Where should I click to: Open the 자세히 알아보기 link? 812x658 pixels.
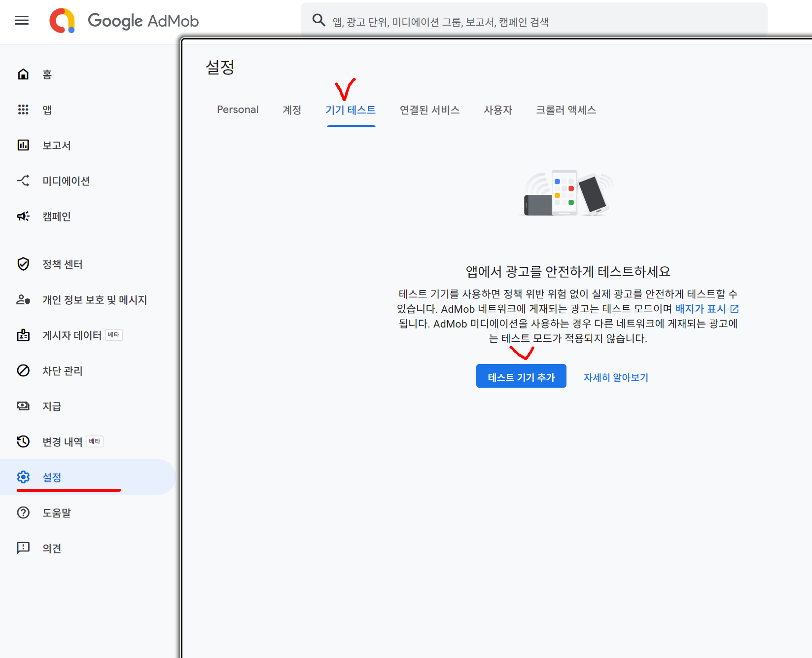coord(616,377)
